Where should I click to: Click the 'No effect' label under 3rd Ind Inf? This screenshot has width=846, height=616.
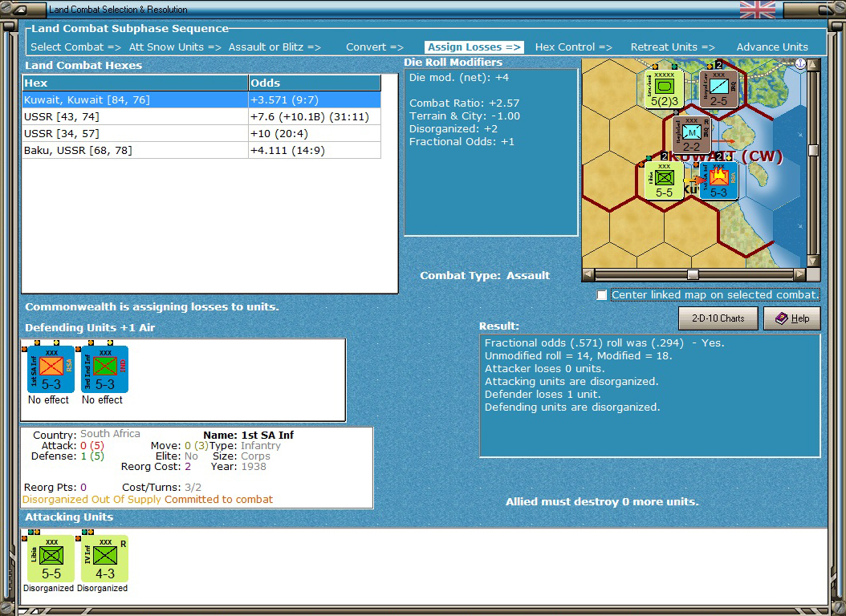point(102,400)
